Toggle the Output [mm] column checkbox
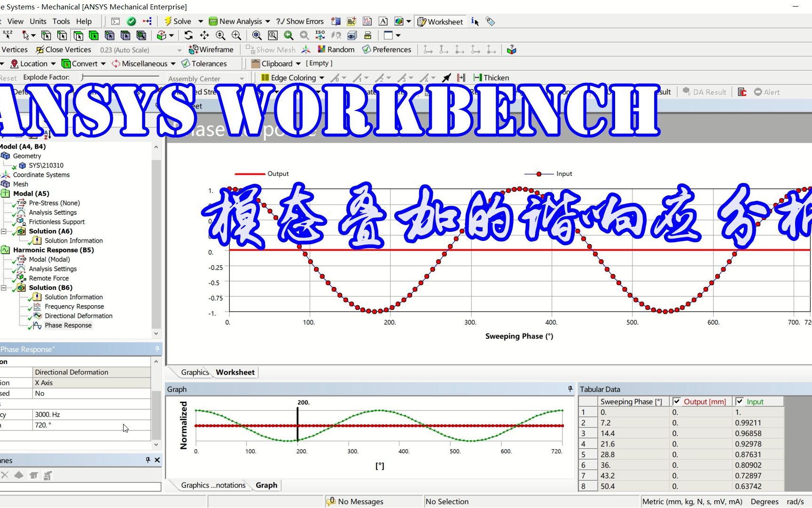The width and height of the screenshot is (812, 508). 677,401
